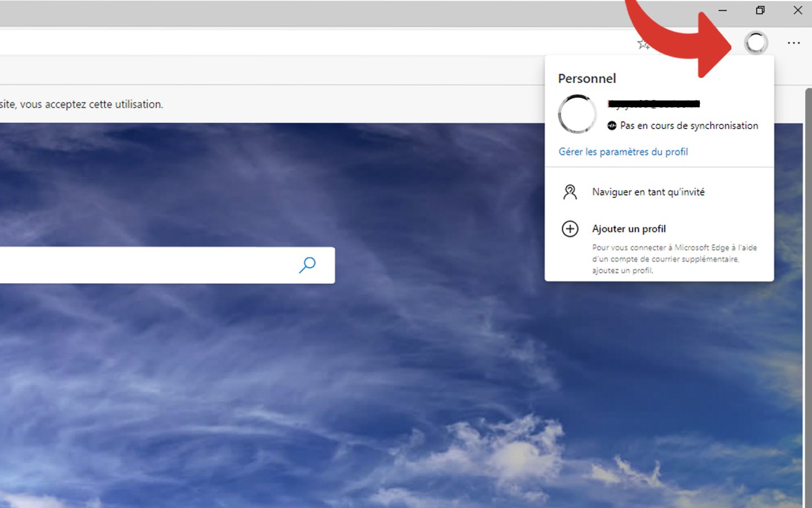Click the circled plus icon
This screenshot has width=812, height=508.
(570, 229)
